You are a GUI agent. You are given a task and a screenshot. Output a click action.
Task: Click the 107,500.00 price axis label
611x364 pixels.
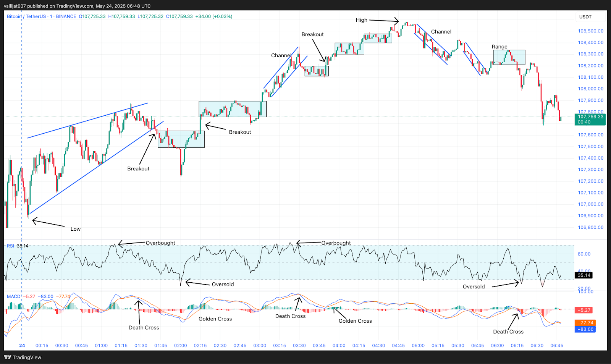pos(590,146)
